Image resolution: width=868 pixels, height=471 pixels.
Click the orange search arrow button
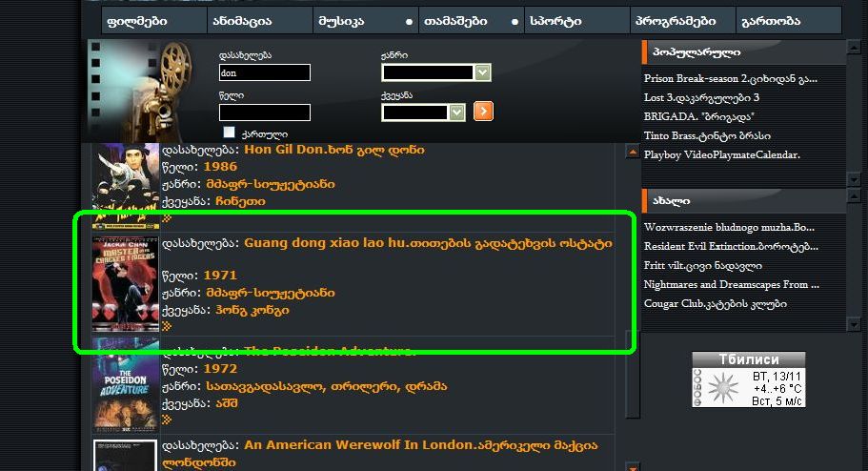[x=483, y=112]
